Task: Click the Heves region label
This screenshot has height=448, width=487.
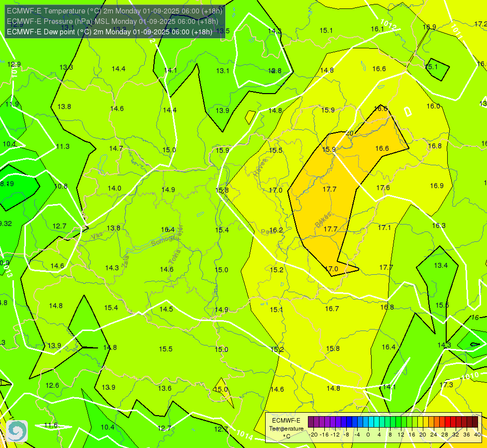Action: 260,167
